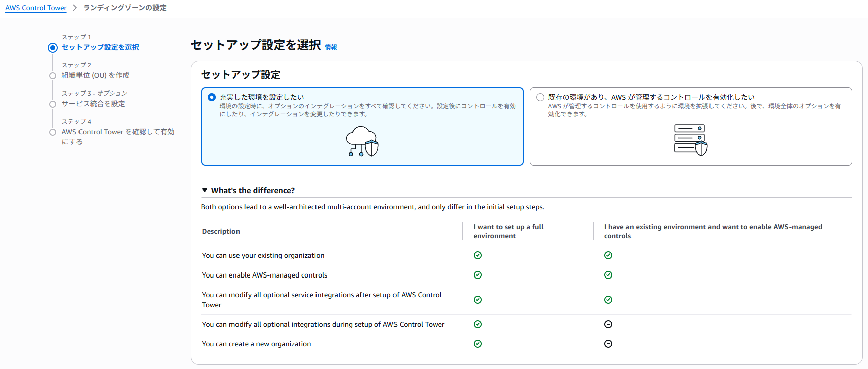868x369 pixels.
Task: Click the 情報 info link
Action: pos(331,47)
